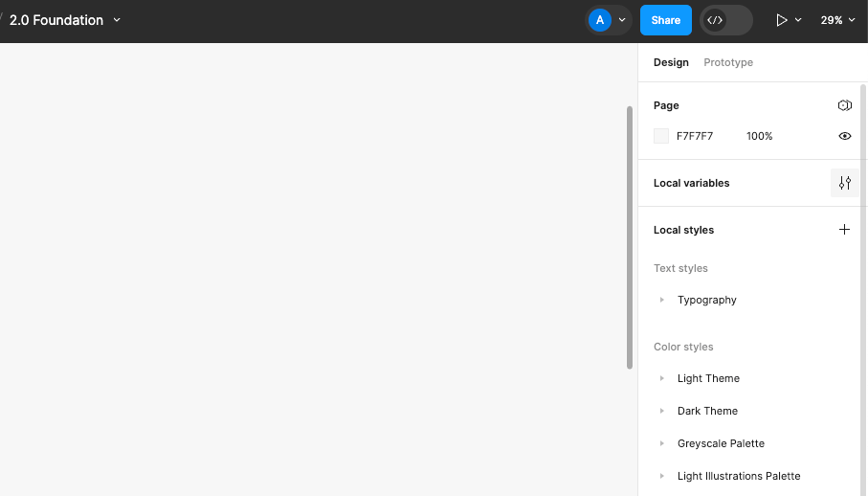The image size is (868, 496).
Task: Expand the Typography text styles group
Action: [x=661, y=300]
